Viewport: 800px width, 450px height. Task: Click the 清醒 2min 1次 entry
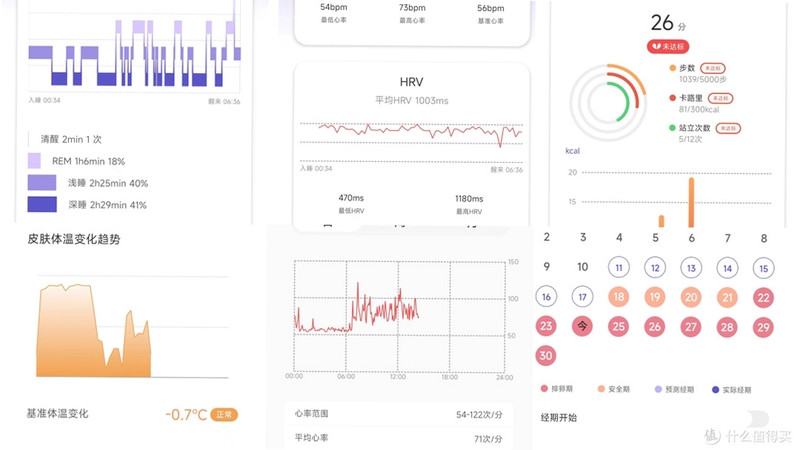point(71,139)
